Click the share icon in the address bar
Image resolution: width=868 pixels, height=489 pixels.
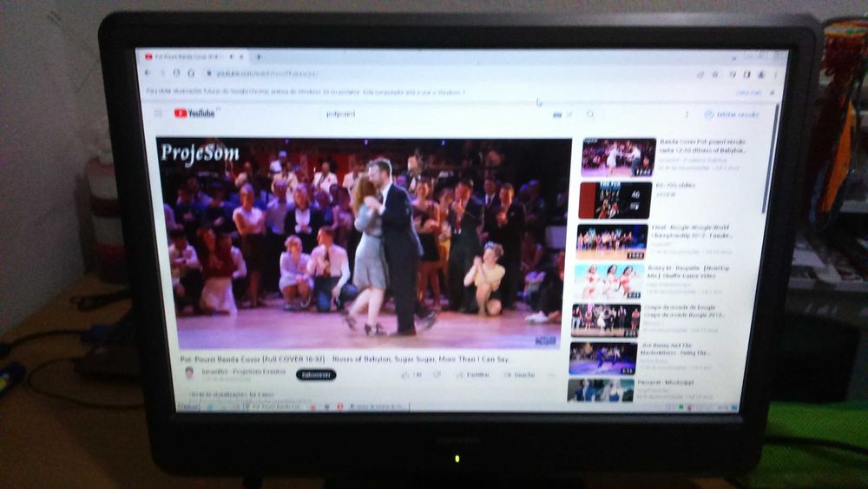pos(700,74)
